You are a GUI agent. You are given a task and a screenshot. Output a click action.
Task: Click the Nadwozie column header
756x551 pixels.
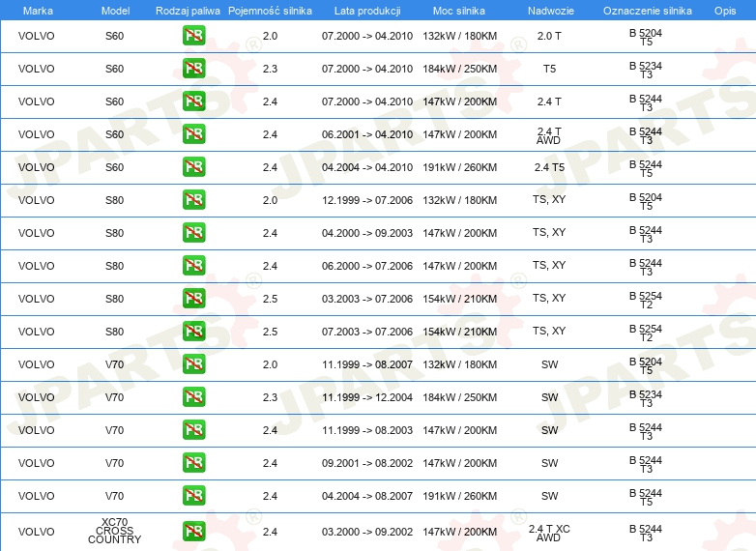tap(551, 11)
